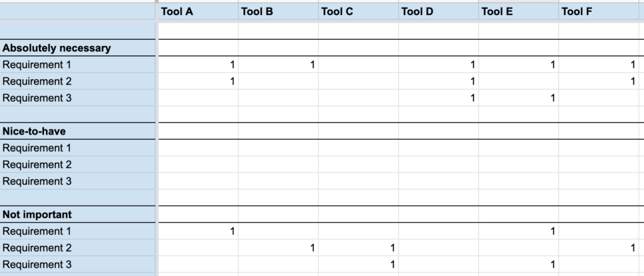Click the Absolutely necessary section label
The height and width of the screenshot is (276, 644).
[x=57, y=48]
